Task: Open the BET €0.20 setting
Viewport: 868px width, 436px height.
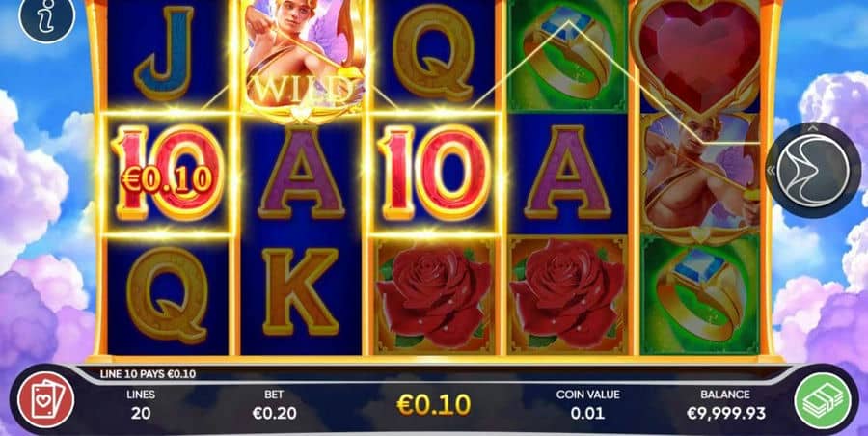Action: [x=274, y=404]
